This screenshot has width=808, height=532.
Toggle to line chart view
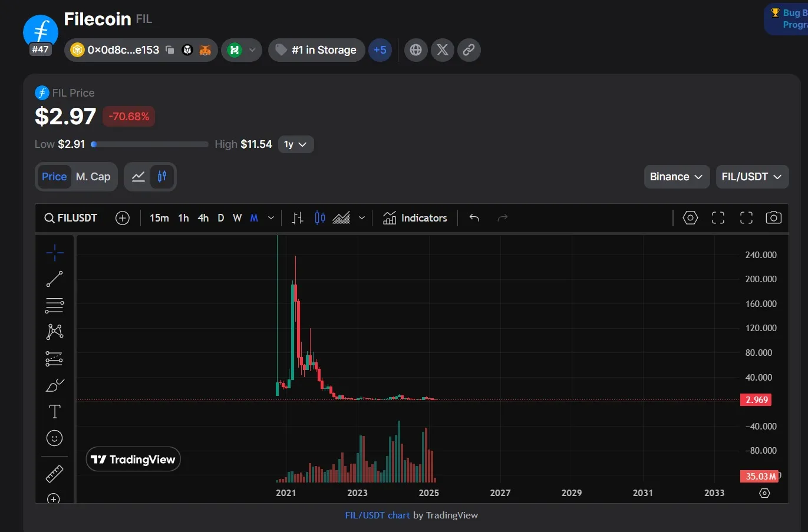[138, 177]
